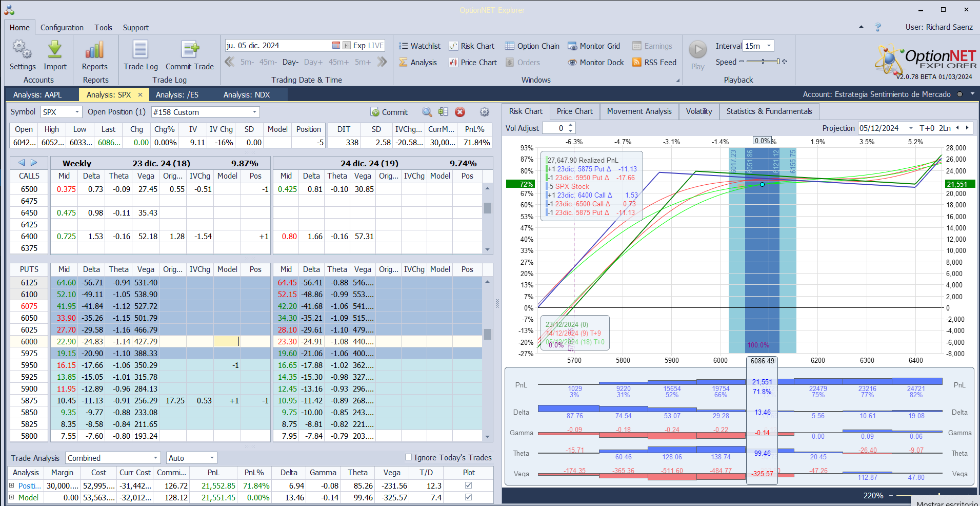Increase the Vol Adjust spinner value
The image size is (980, 506).
[571, 125]
